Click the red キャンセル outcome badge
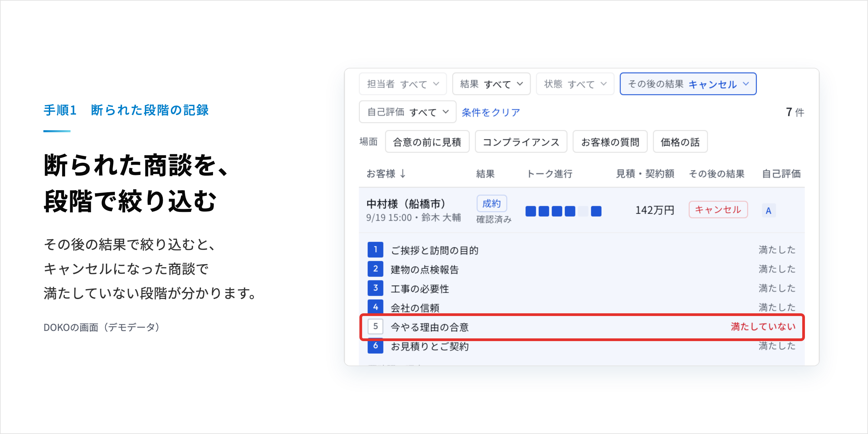 [718, 210]
